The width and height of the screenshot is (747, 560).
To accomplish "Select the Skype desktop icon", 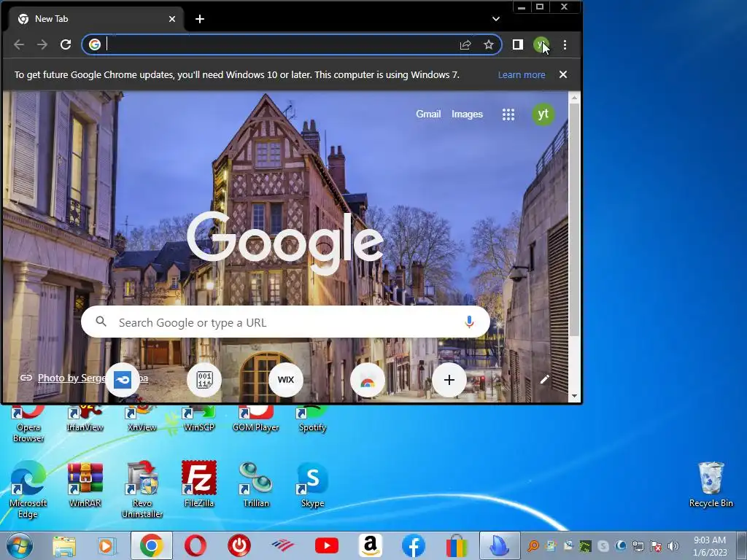I will (312, 484).
